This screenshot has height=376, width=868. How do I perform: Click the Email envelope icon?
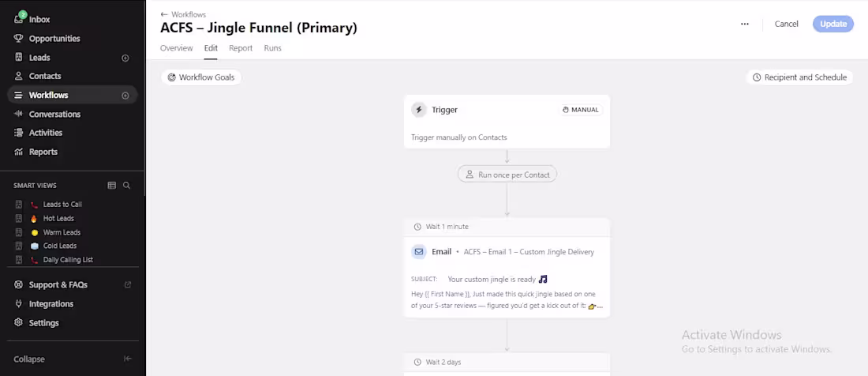pos(419,251)
